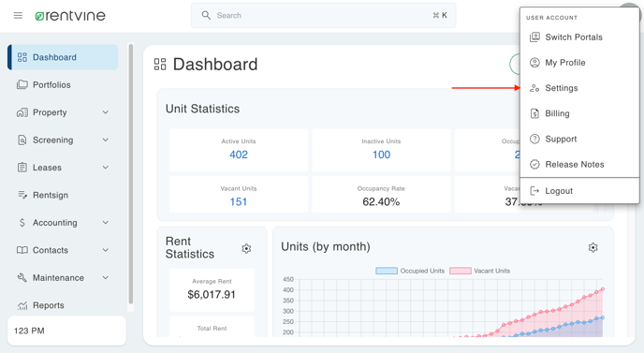
Task: Expand the Property sidebar section
Action: [63, 112]
